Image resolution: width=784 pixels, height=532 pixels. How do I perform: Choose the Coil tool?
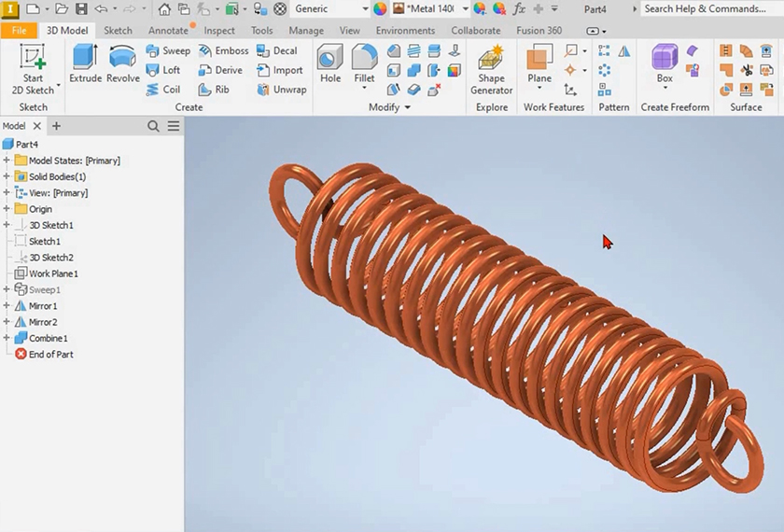[163, 90]
